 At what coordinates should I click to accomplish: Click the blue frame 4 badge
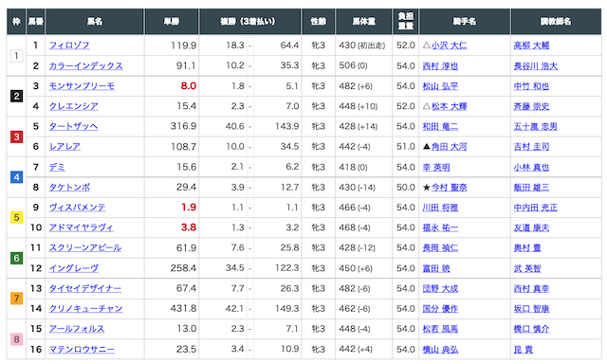point(16,177)
